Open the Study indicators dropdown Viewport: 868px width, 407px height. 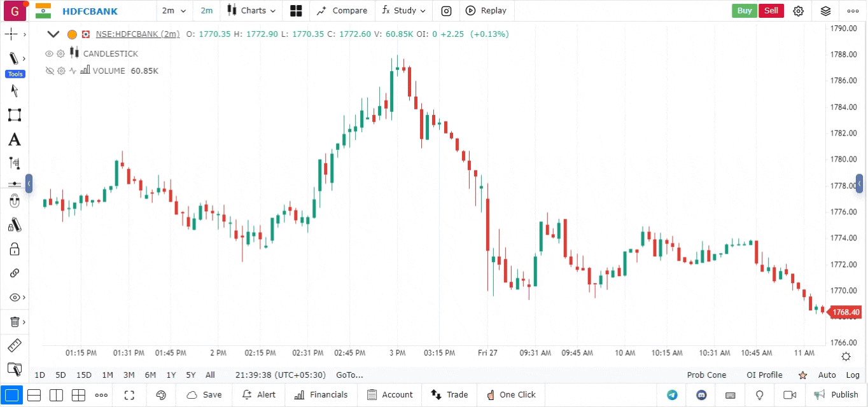pos(404,11)
